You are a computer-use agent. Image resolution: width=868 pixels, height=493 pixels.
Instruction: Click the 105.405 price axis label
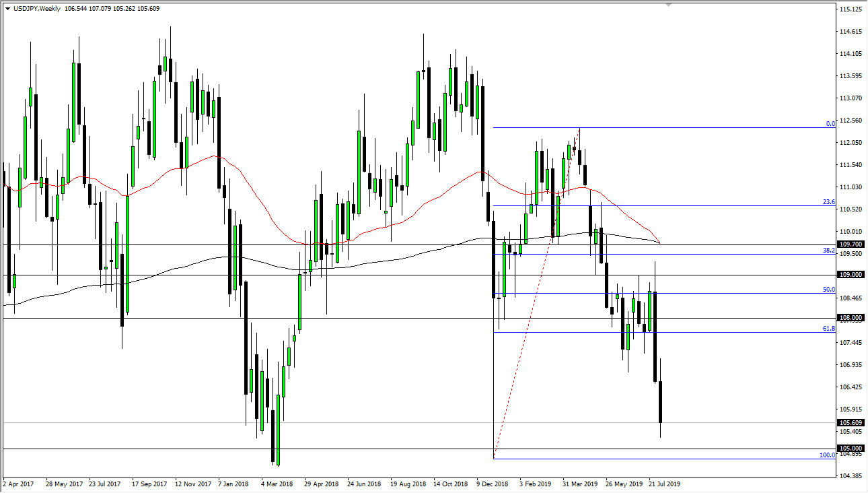click(x=851, y=432)
